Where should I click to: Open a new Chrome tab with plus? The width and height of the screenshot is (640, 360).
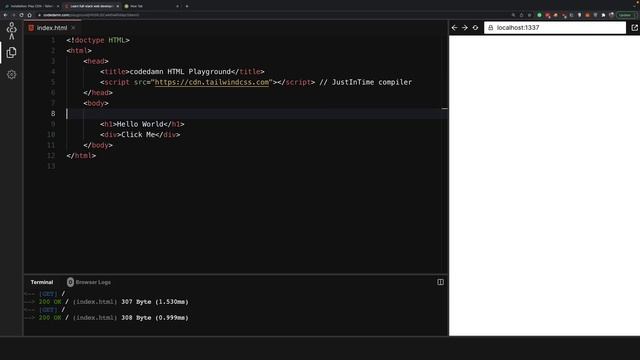pos(187,6)
